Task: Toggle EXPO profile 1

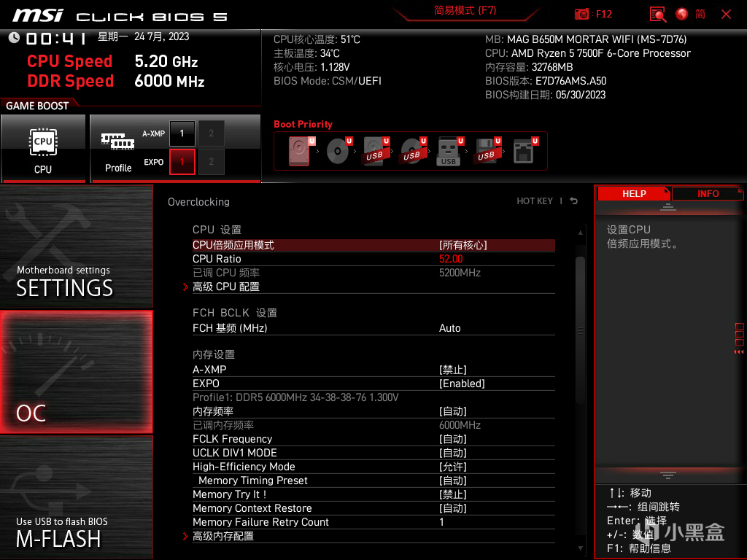Action: pos(182,162)
